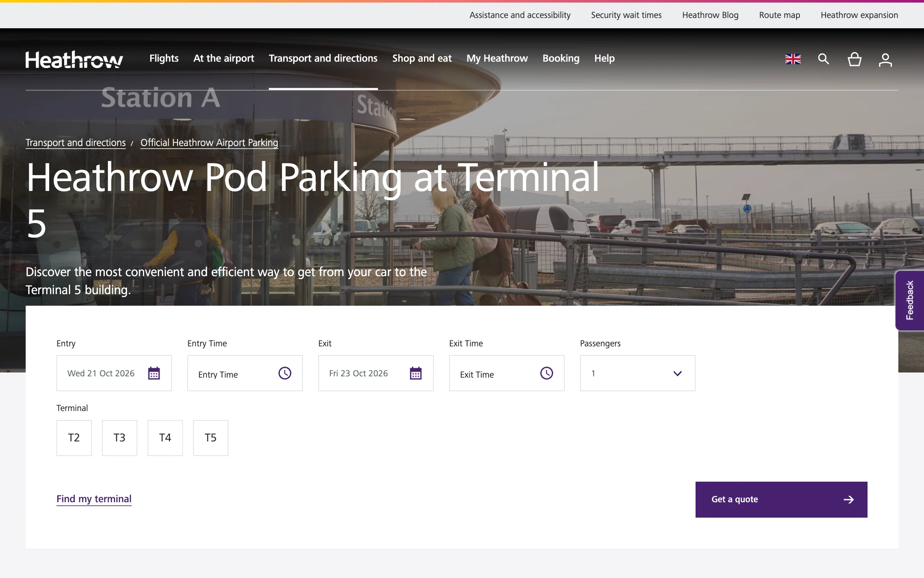
Task: Click the Wed 21 Oct 2026 entry field
Action: (114, 373)
